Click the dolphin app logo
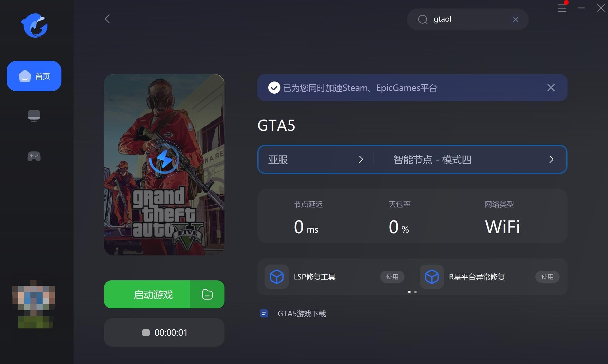 tap(34, 26)
